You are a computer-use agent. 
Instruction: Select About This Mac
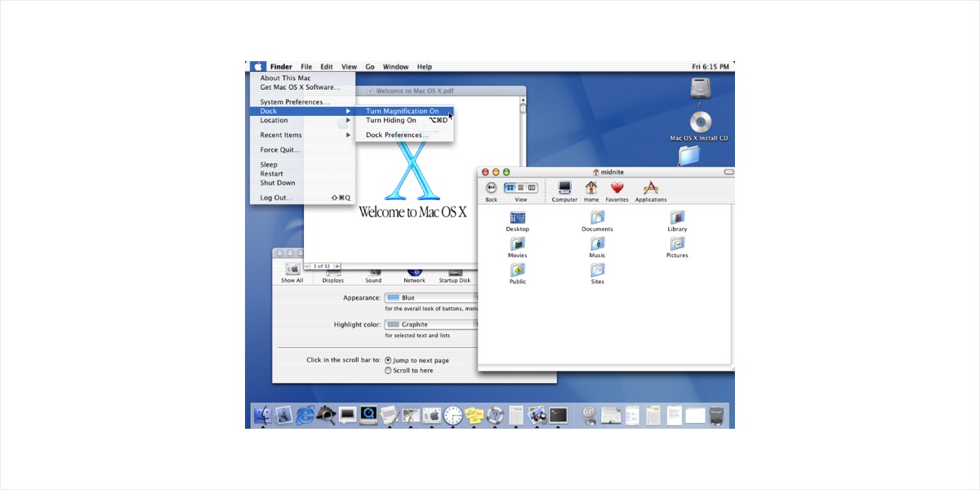click(x=303, y=78)
